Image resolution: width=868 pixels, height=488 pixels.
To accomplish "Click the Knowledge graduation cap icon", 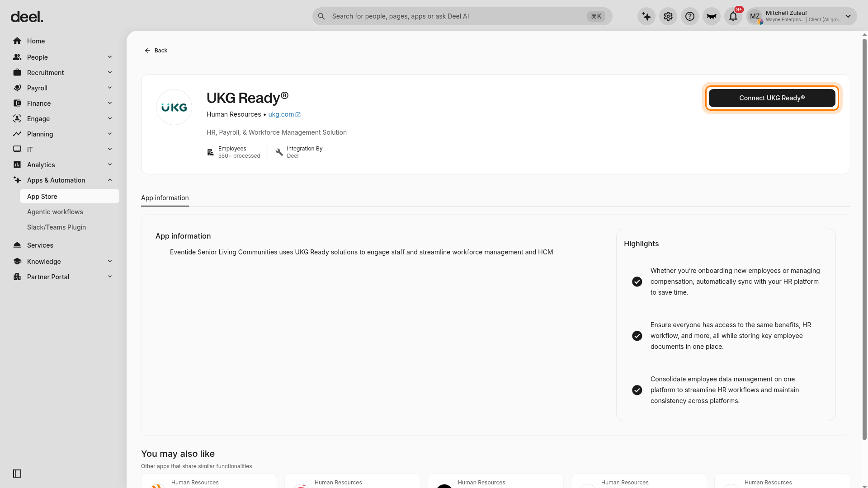I will 17,262.
